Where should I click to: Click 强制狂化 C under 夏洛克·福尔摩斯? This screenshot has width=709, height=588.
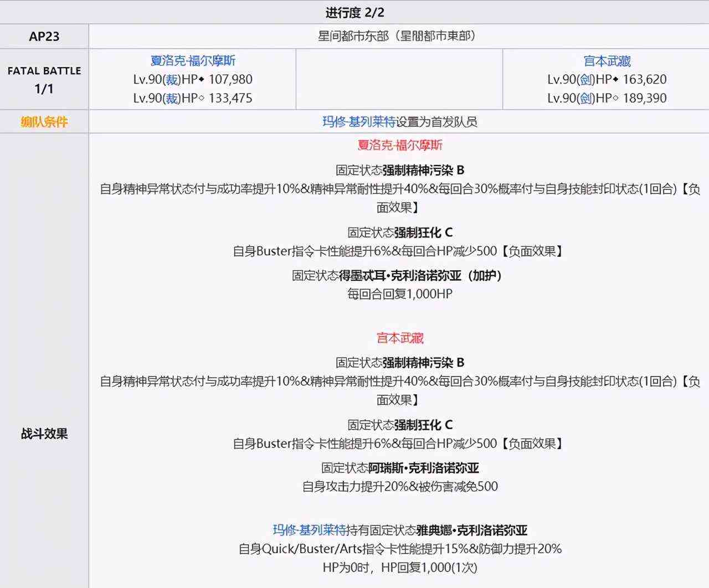423,233
